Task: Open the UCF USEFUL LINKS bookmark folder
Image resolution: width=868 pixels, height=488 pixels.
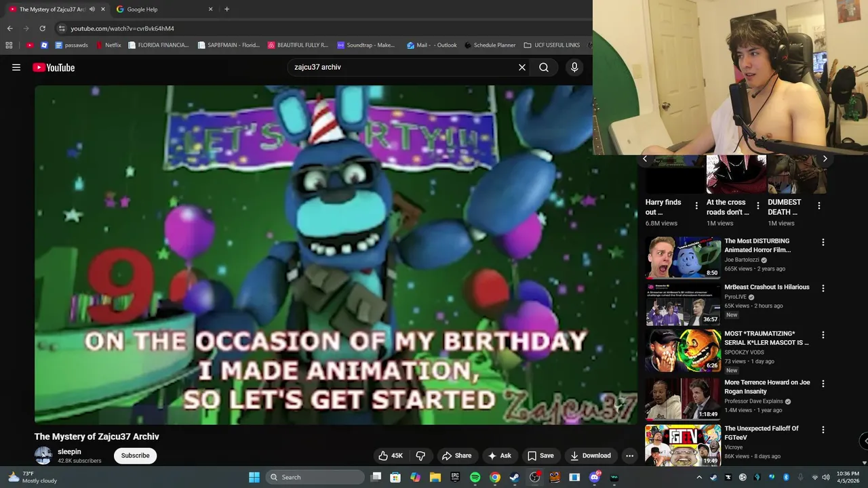Action: [552, 45]
